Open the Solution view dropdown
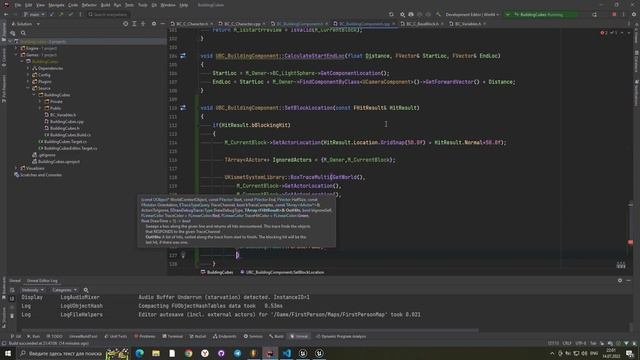Viewport: 640px width, 360px height. click(26, 24)
